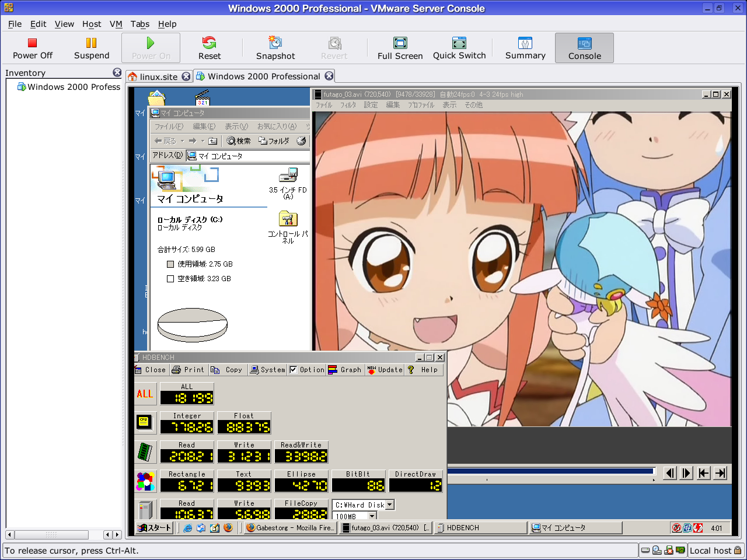This screenshot has height=560, width=747.
Task: Click the up-folder icon in マイ コンピュータ
Action: [x=213, y=141]
